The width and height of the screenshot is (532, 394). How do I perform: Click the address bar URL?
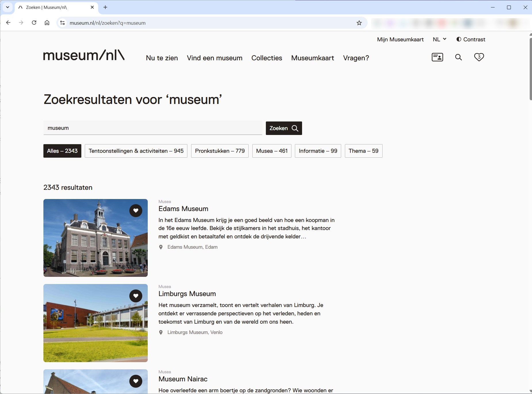pos(107,23)
